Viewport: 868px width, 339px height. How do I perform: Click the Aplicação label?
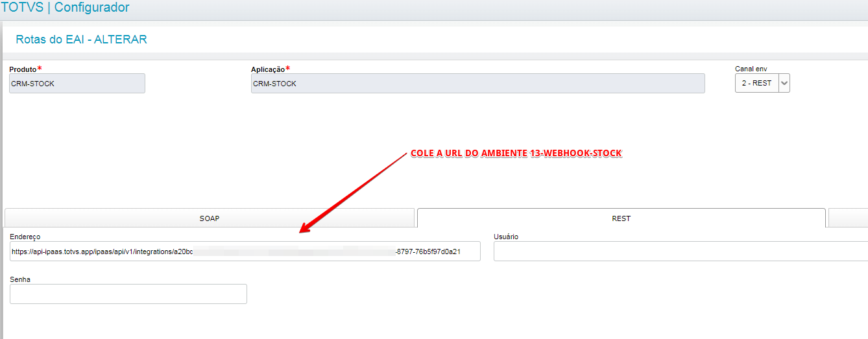tap(268, 69)
